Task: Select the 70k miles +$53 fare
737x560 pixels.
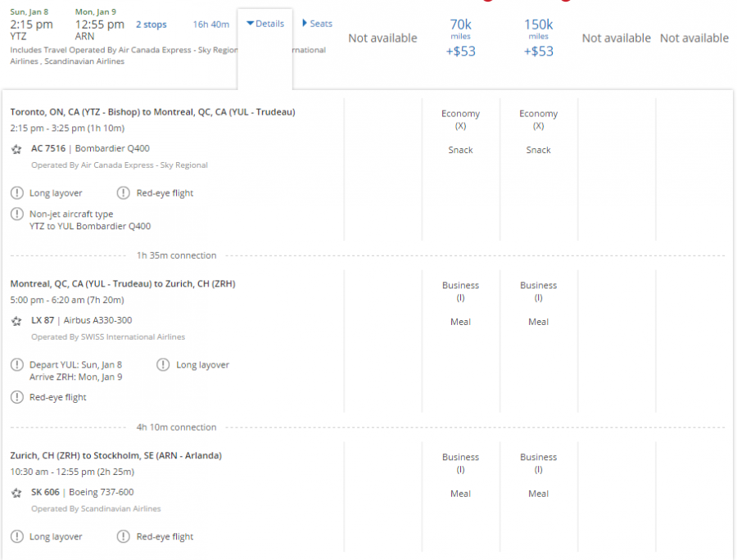Action: pos(460,38)
